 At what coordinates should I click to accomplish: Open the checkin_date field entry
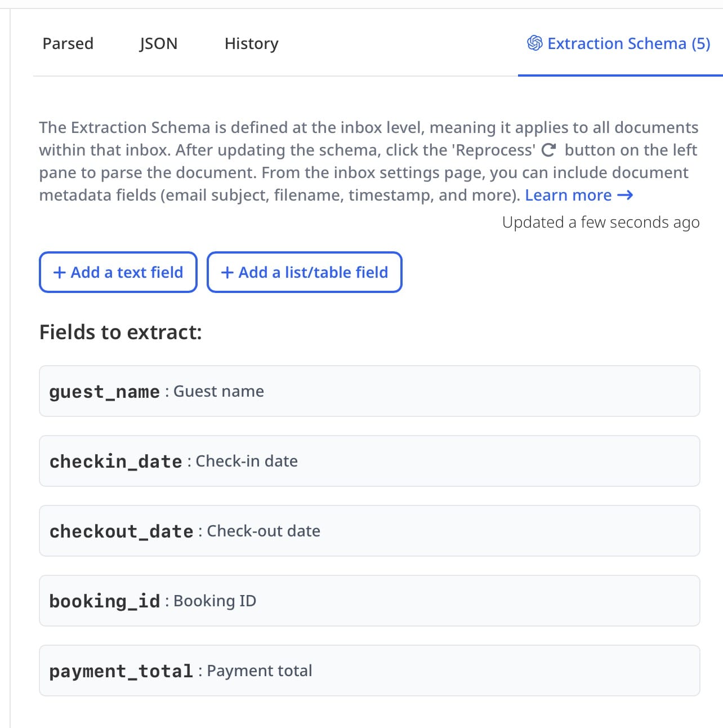pyautogui.click(x=369, y=461)
